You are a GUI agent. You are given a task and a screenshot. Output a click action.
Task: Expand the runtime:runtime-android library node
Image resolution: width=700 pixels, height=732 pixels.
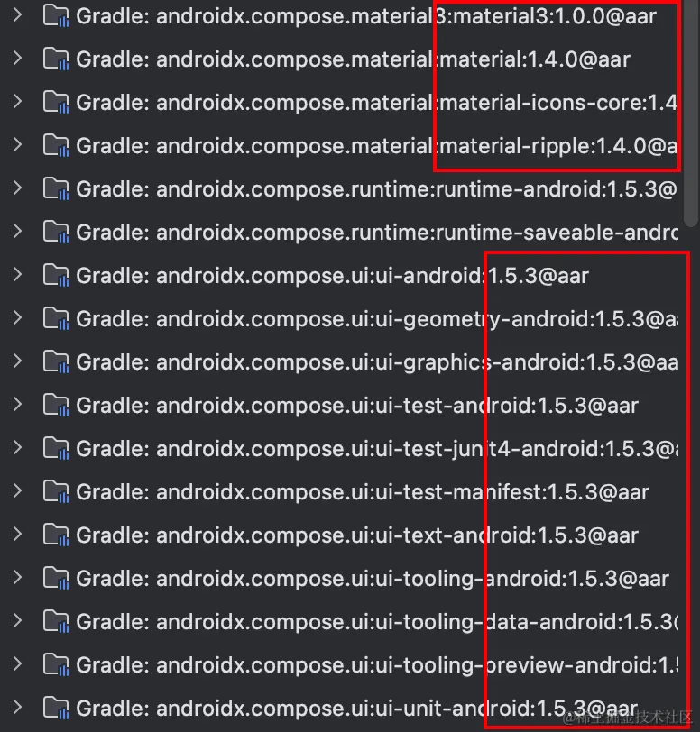click(17, 188)
